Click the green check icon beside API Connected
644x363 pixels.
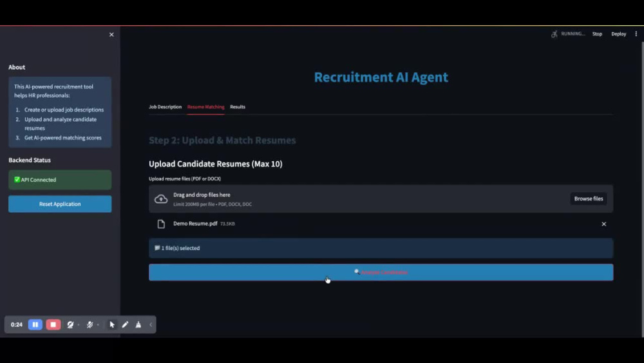[17, 180]
